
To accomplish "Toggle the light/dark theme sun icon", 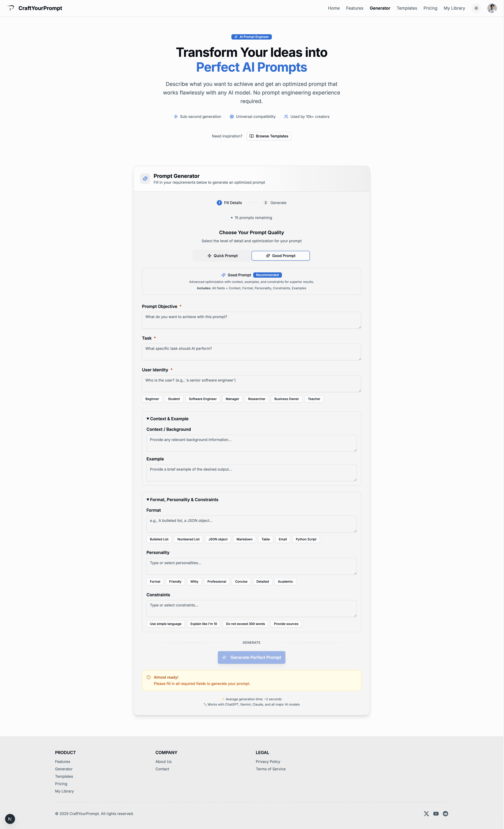I will pyautogui.click(x=476, y=8).
